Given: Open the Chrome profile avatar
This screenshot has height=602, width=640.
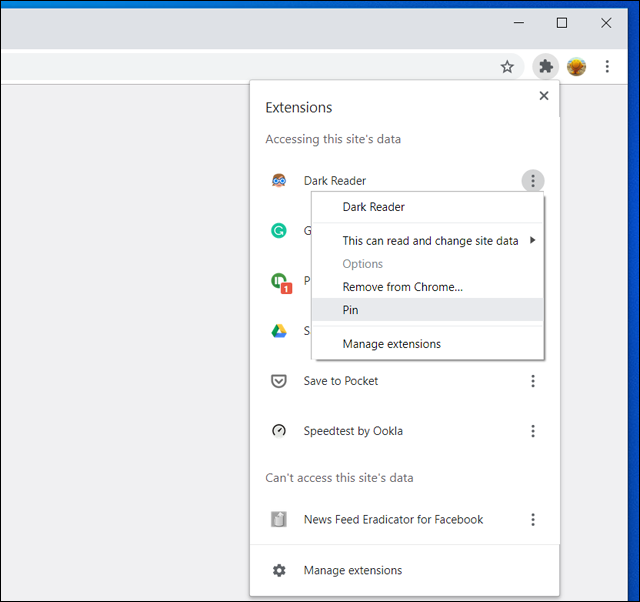Looking at the screenshot, I should point(576,66).
